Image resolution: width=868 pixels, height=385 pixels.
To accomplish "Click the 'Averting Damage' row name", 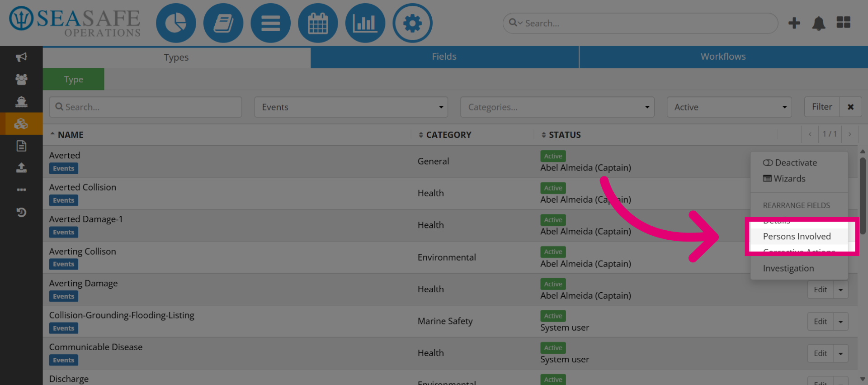I will click(x=84, y=284).
